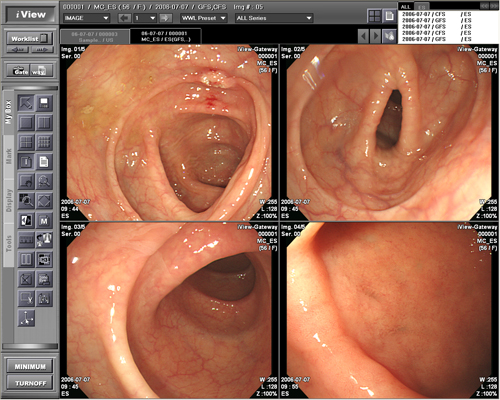
Task: Click the 3D axis icon
Action: point(26,318)
